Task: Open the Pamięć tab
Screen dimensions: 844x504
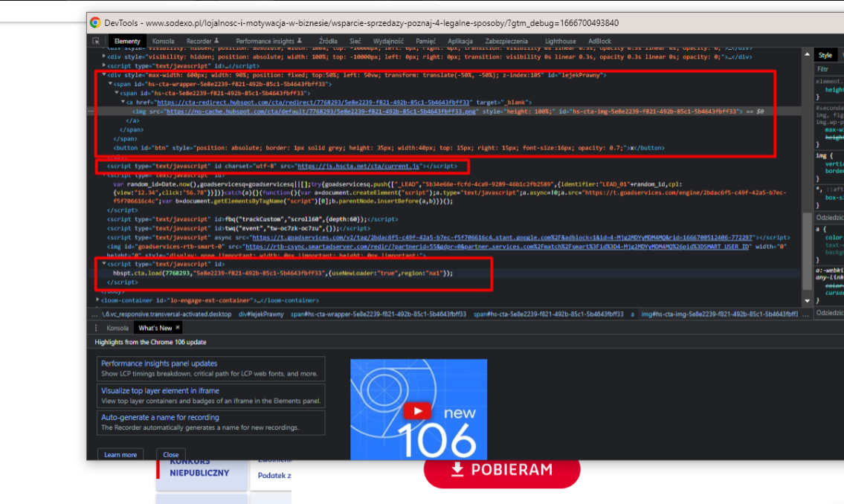Action: [x=425, y=41]
